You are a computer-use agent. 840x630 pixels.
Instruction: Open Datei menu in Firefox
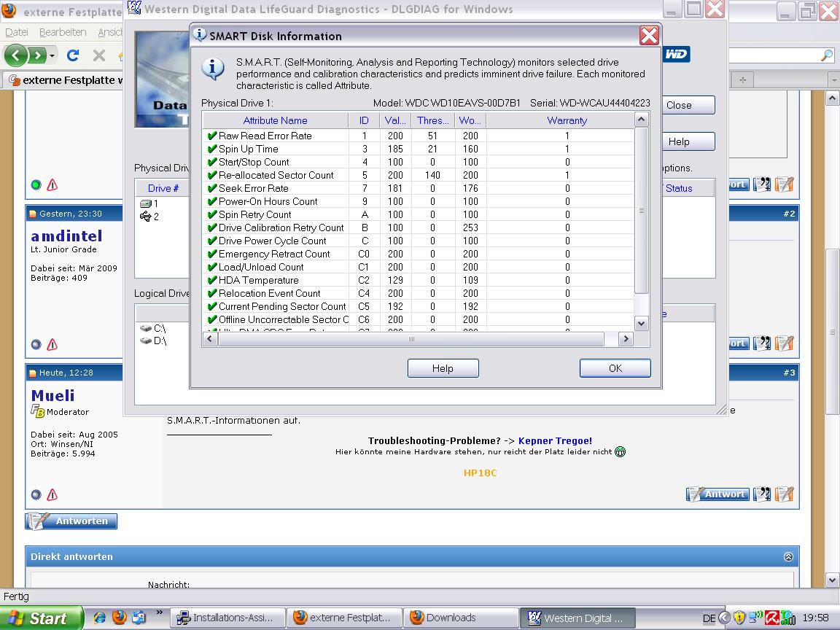(x=17, y=32)
